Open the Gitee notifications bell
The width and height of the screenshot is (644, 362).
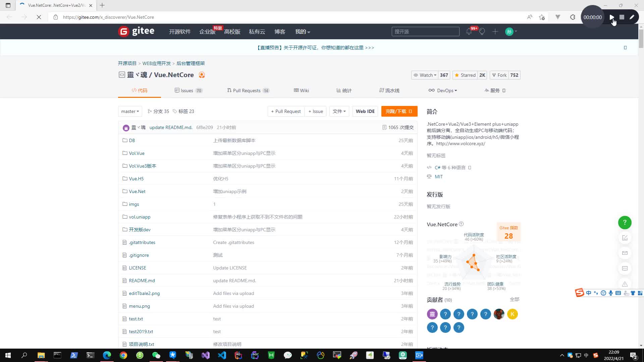[x=469, y=32]
